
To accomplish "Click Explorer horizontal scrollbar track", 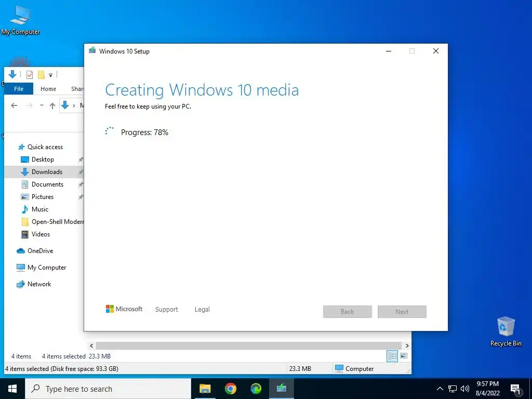I will 249,345.
